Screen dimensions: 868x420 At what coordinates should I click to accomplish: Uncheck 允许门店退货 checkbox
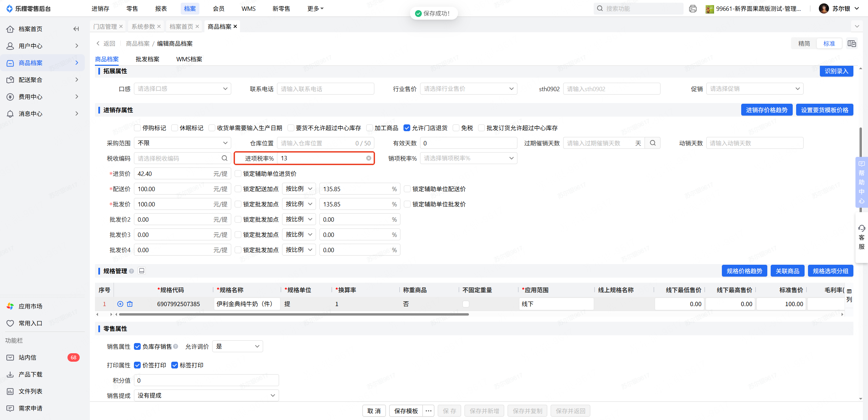(x=407, y=128)
